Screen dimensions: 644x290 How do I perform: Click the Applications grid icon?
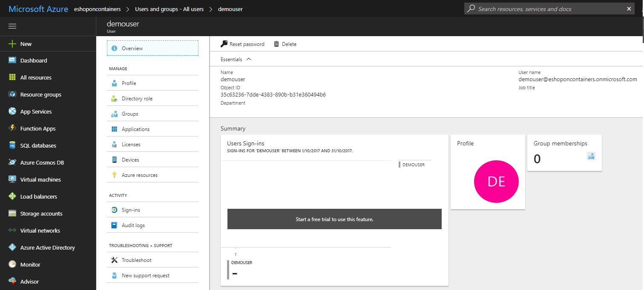114,129
